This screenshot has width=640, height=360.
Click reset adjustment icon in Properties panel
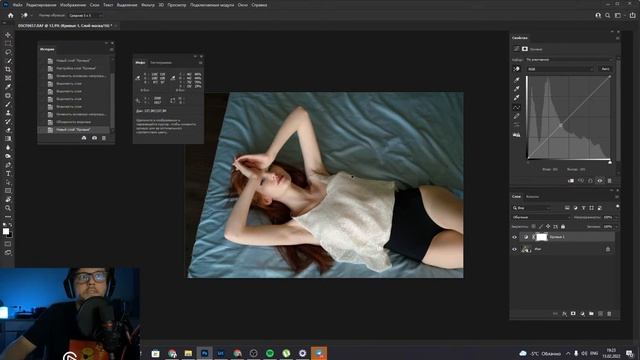pos(590,180)
